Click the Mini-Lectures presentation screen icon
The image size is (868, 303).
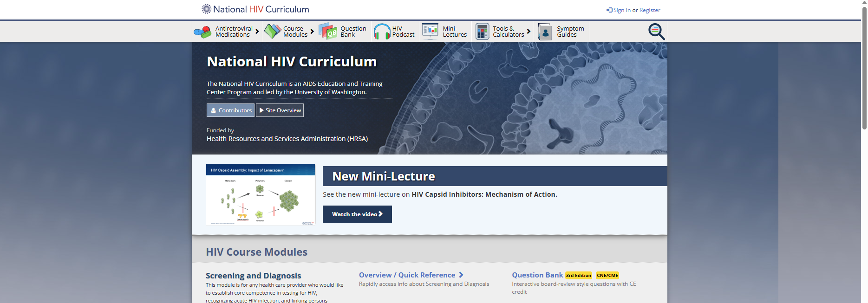[x=431, y=31]
